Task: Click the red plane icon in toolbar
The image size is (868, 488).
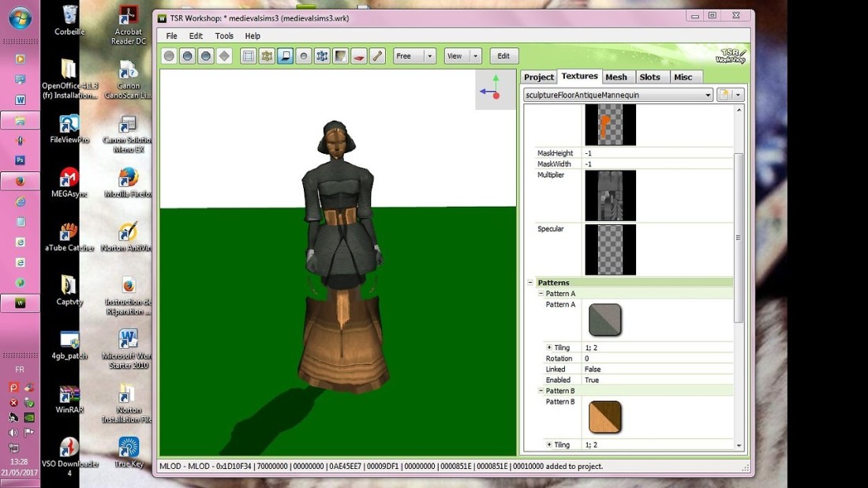Action: 359,56
